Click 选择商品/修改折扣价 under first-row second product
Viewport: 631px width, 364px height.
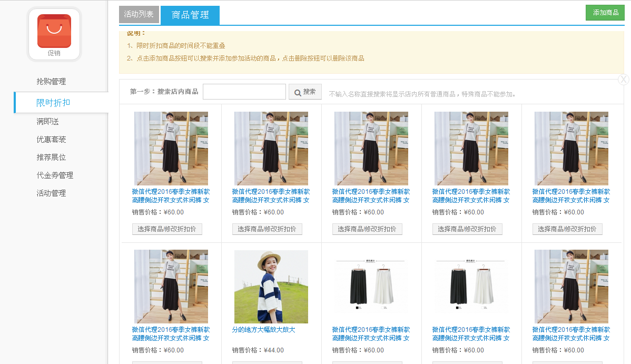pos(267,229)
